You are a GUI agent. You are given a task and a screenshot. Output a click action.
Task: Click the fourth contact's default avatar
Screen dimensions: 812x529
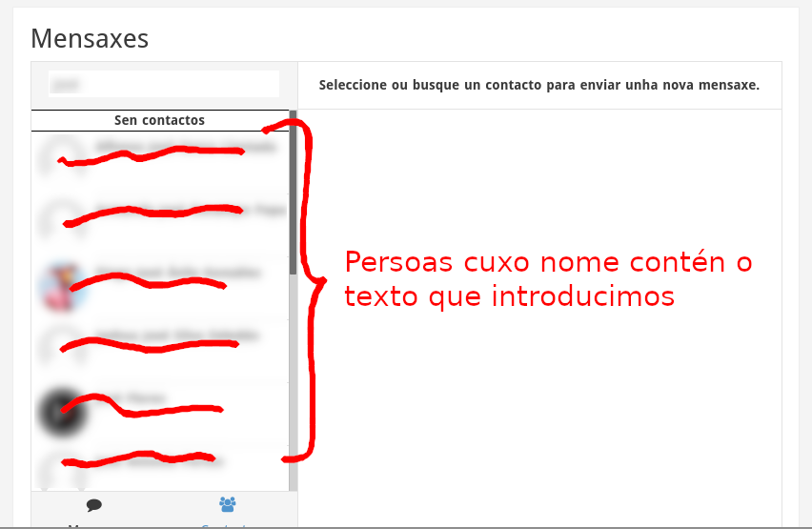point(63,349)
